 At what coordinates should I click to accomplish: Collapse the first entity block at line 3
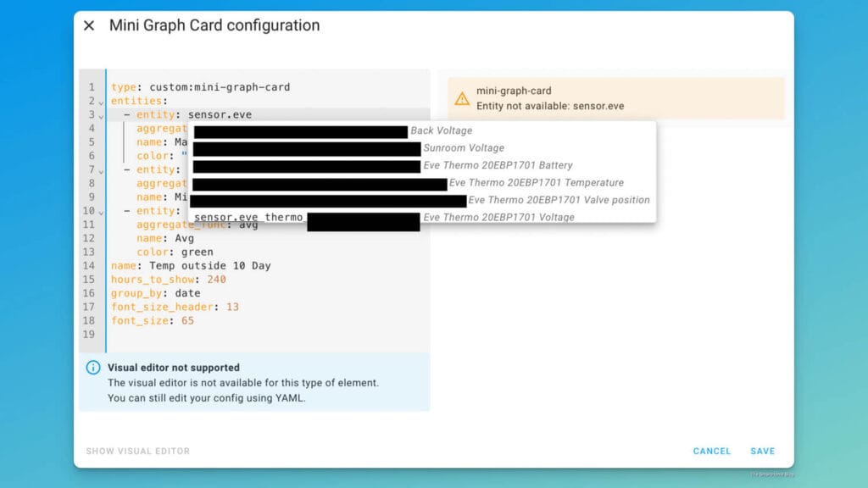[103, 114]
